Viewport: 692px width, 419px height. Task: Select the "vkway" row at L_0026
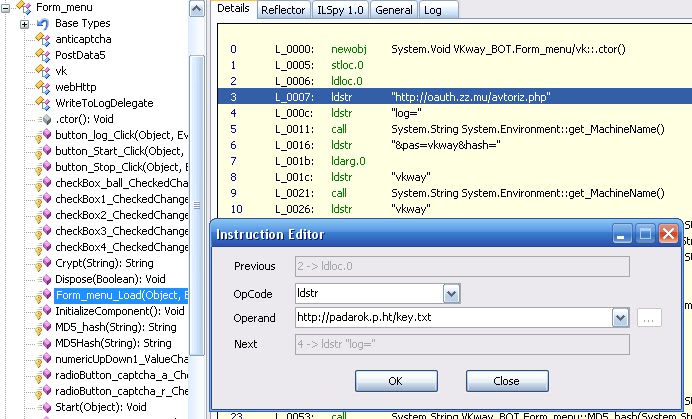pyautogui.click(x=455, y=209)
